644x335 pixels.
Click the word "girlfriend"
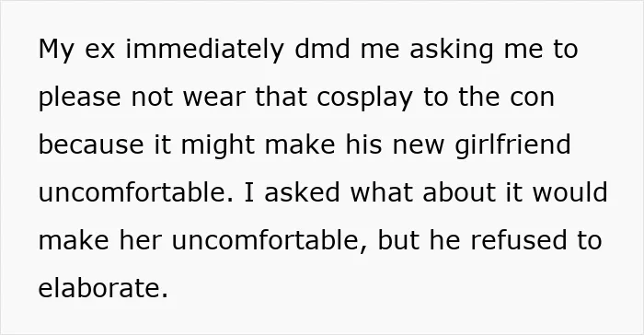pos(512,146)
